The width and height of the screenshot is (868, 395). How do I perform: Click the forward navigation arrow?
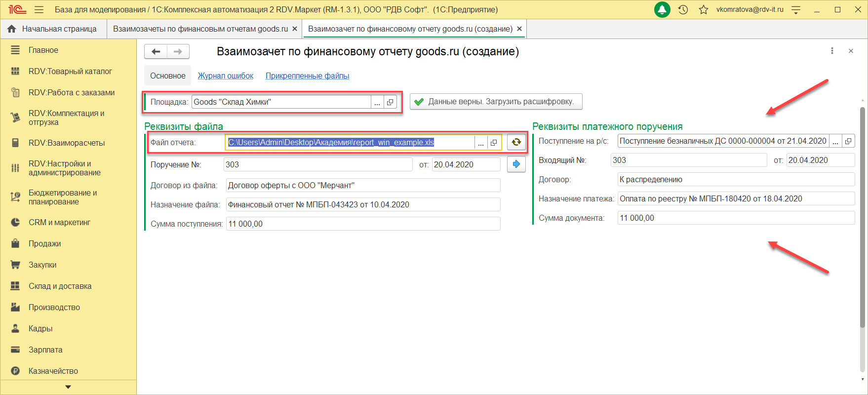pos(178,51)
